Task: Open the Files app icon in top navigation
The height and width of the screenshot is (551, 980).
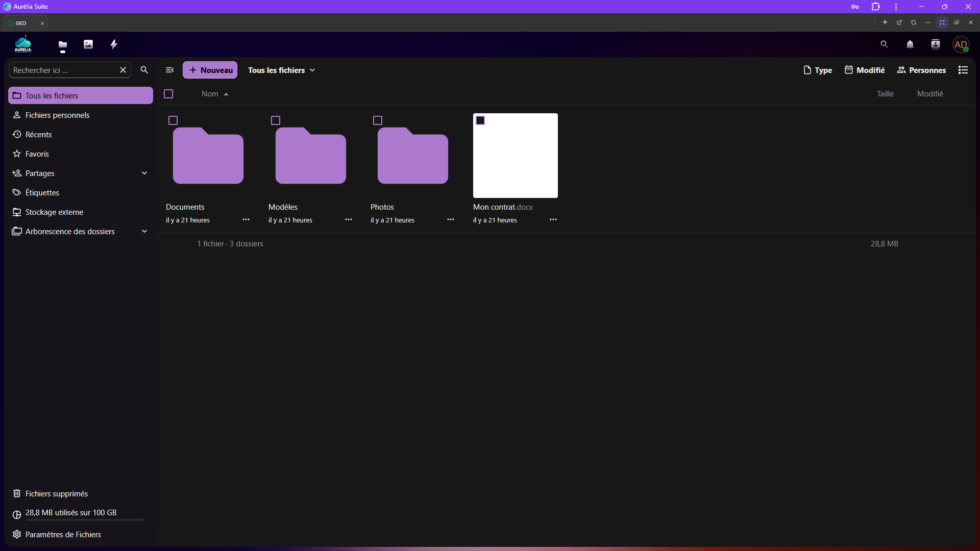Action: pos(63,44)
